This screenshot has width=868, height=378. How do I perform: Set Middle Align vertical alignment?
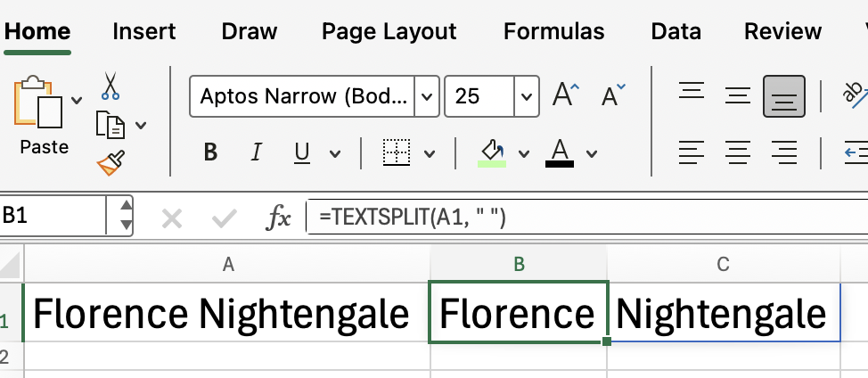[738, 95]
